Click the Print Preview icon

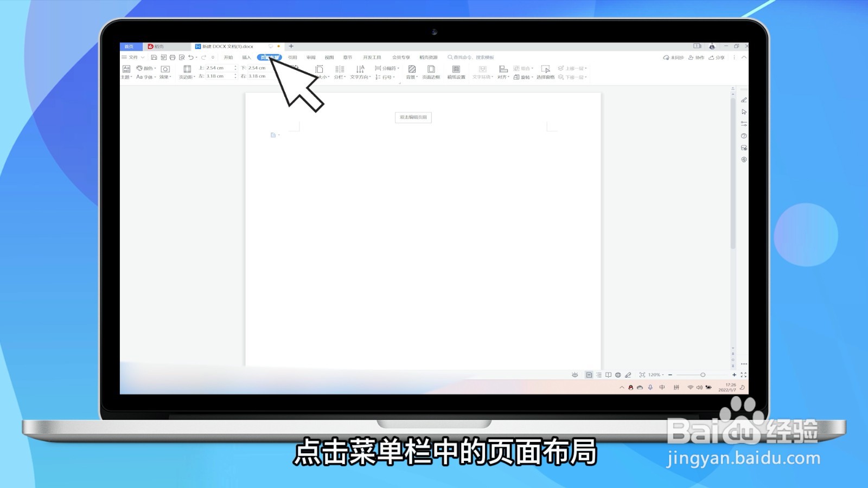point(182,57)
